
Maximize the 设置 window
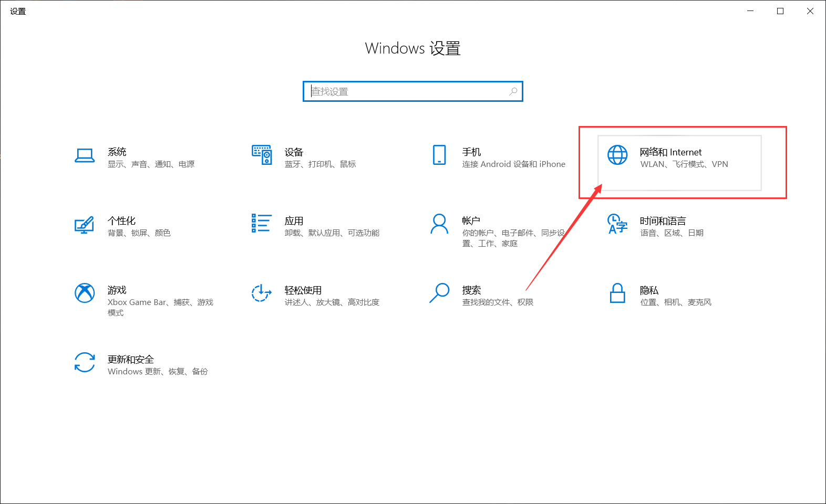780,11
